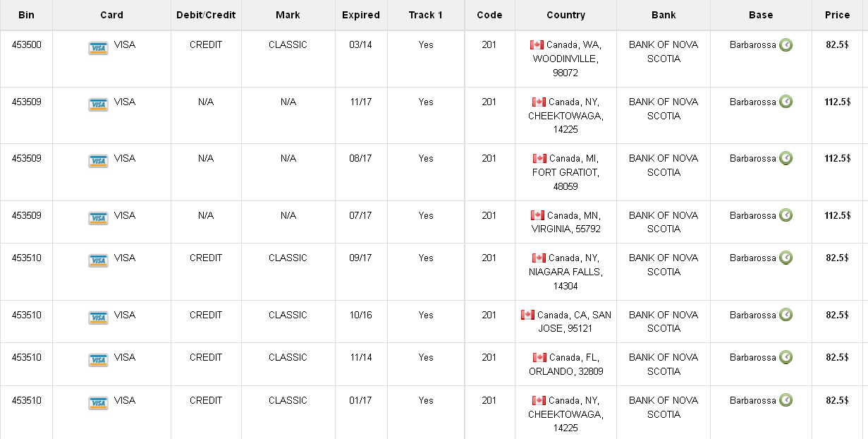Click the Country column header
The width and height of the screenshot is (868, 439).
point(565,15)
